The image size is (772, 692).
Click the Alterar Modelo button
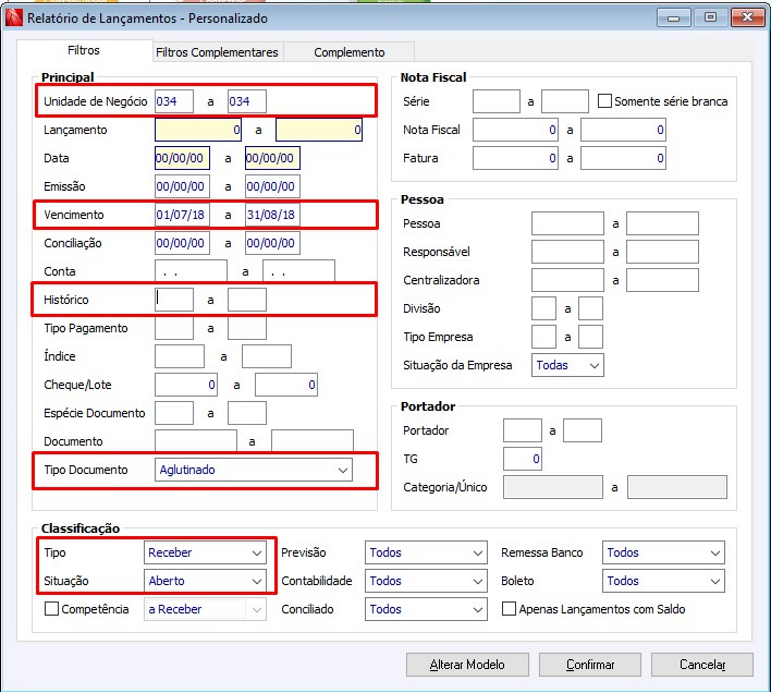tap(467, 664)
